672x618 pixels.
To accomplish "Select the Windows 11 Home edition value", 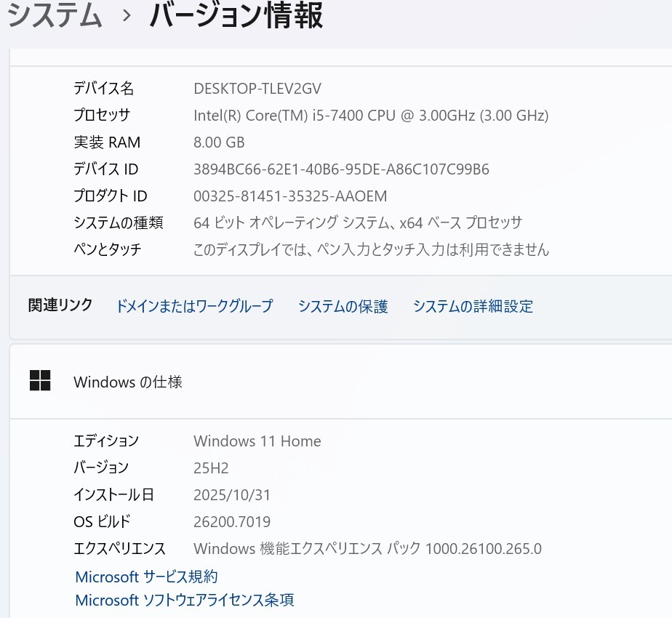I will click(257, 441).
